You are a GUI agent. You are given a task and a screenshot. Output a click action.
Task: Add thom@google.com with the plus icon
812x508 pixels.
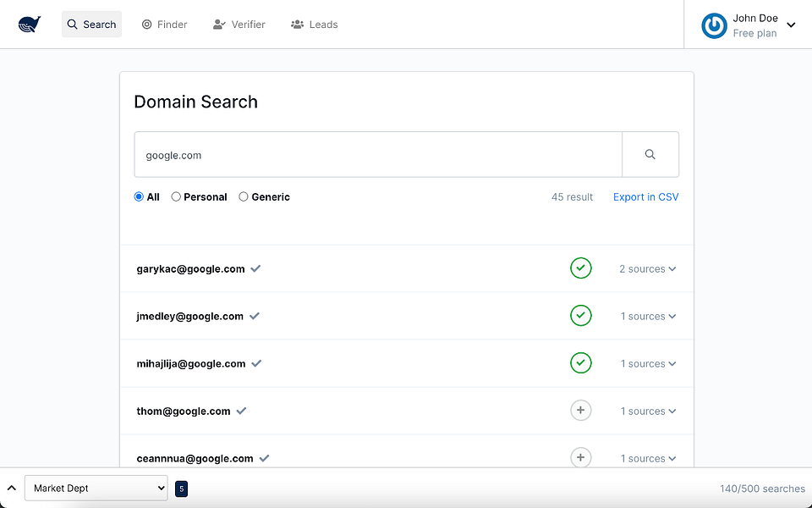coord(580,411)
